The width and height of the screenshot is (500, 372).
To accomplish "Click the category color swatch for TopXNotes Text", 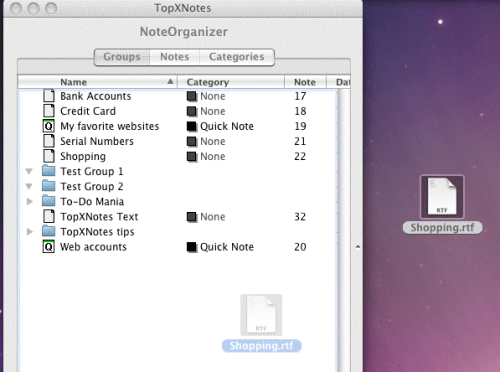I will (x=192, y=217).
